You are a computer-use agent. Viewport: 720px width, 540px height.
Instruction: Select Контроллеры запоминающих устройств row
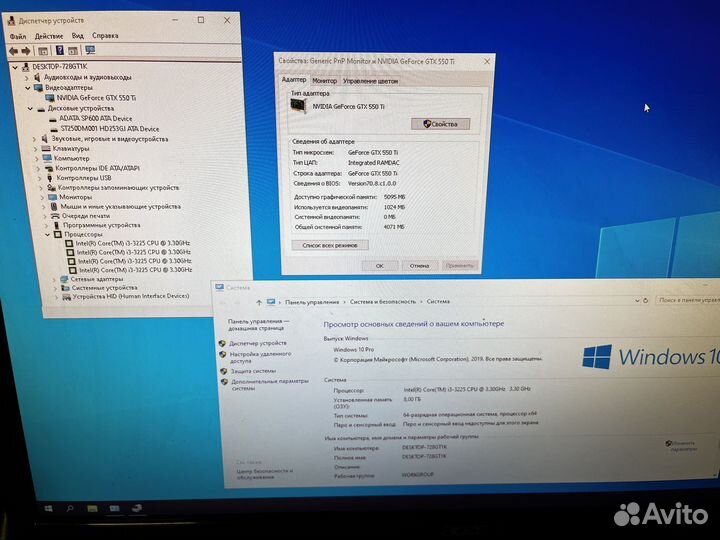(118, 188)
